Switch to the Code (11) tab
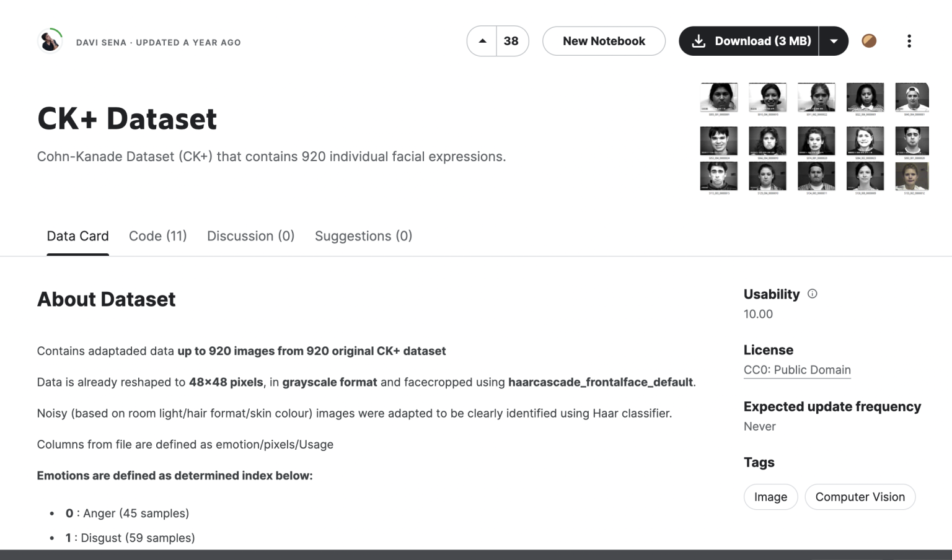This screenshot has height=560, width=952. tap(157, 236)
